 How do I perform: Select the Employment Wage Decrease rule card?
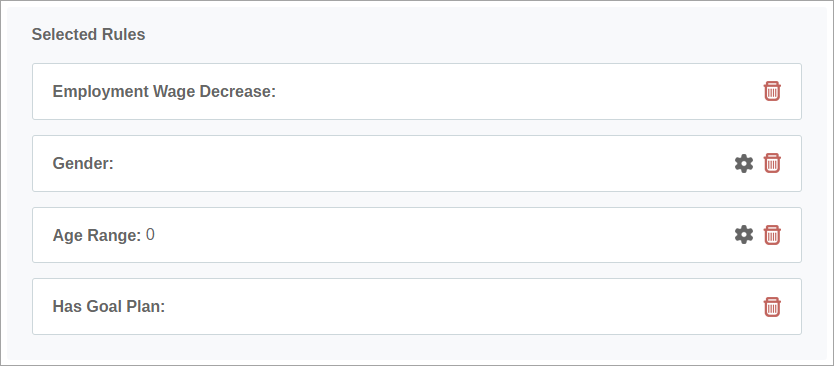coord(416,92)
